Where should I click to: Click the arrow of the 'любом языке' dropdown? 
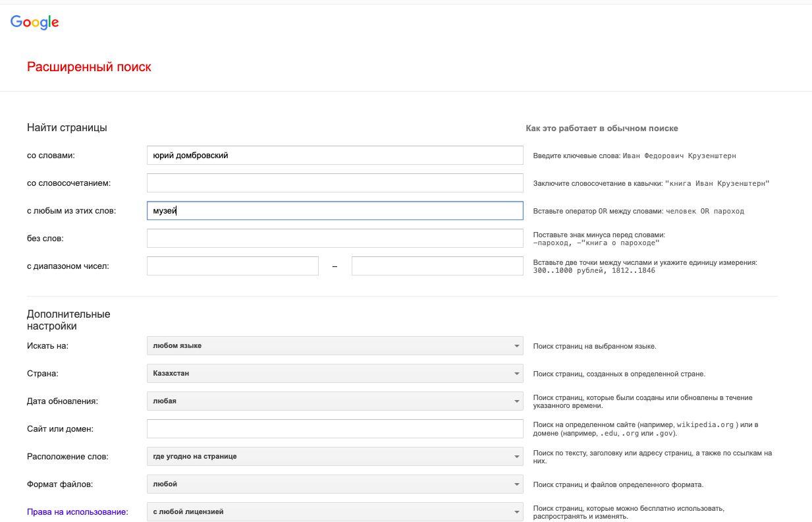pyautogui.click(x=517, y=346)
